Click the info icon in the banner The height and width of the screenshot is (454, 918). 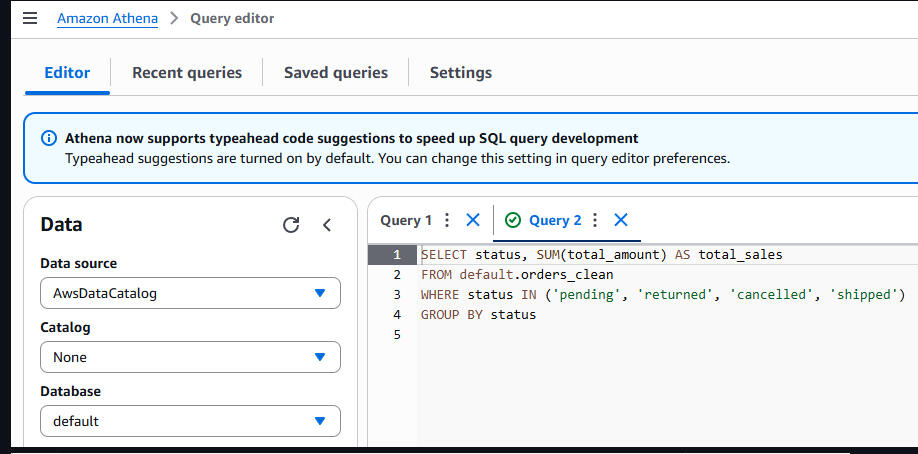[x=49, y=139]
